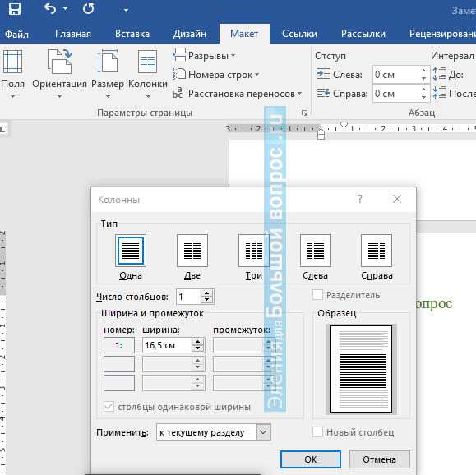Click the 16,5 см column width field
476x475 pixels.
click(167, 345)
